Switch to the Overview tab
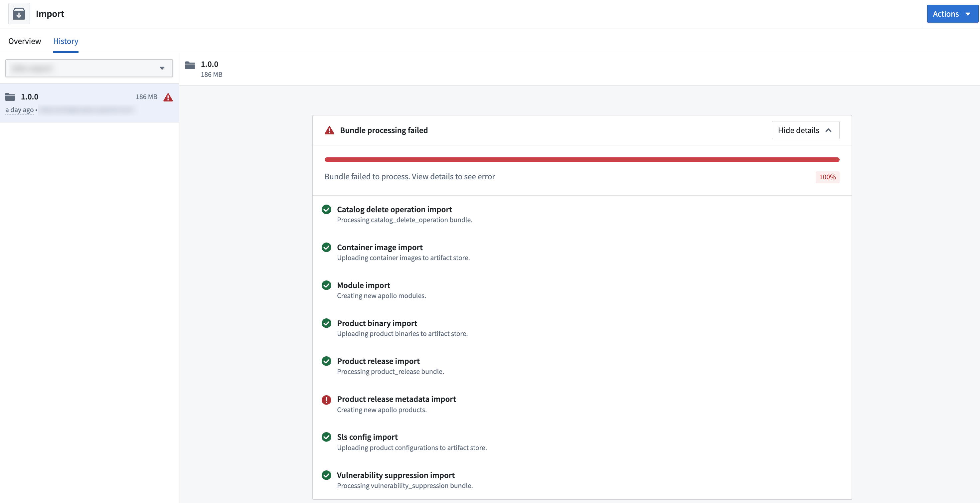Screen dimensions: 980x503 25,41
